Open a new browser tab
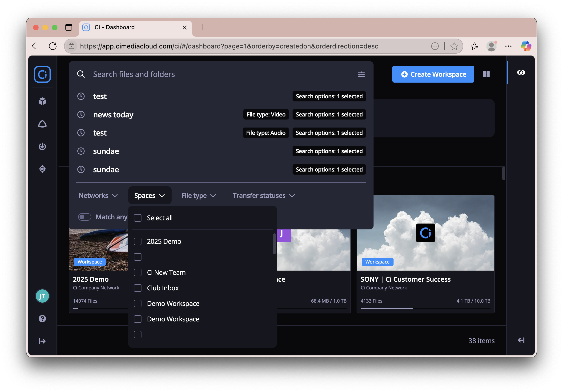The width and height of the screenshot is (563, 392). 202,27
